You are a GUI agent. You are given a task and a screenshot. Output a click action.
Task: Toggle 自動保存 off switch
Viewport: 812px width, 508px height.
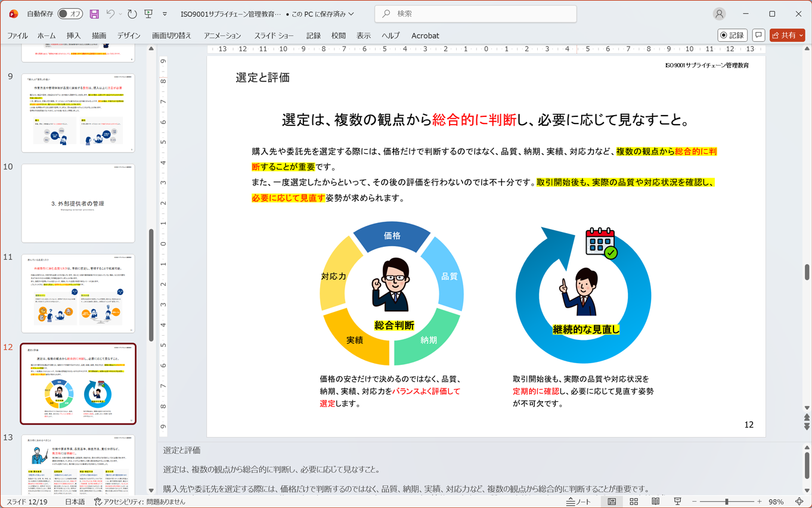click(70, 14)
